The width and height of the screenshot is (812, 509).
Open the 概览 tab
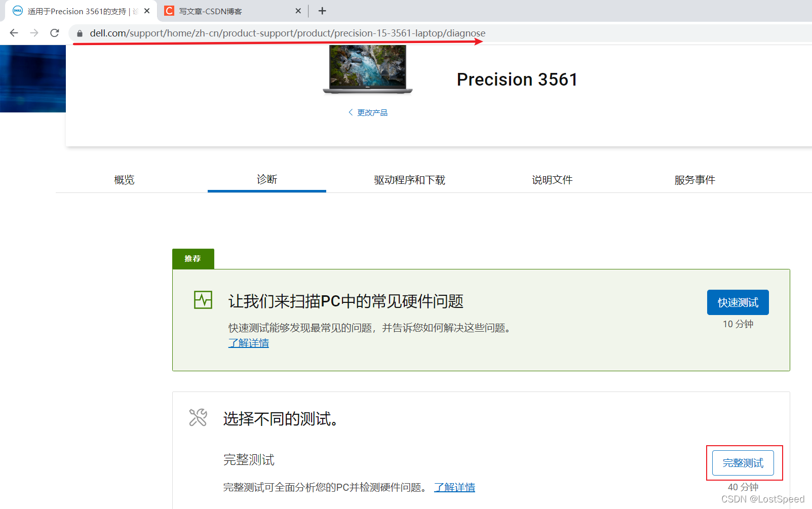pyautogui.click(x=124, y=180)
